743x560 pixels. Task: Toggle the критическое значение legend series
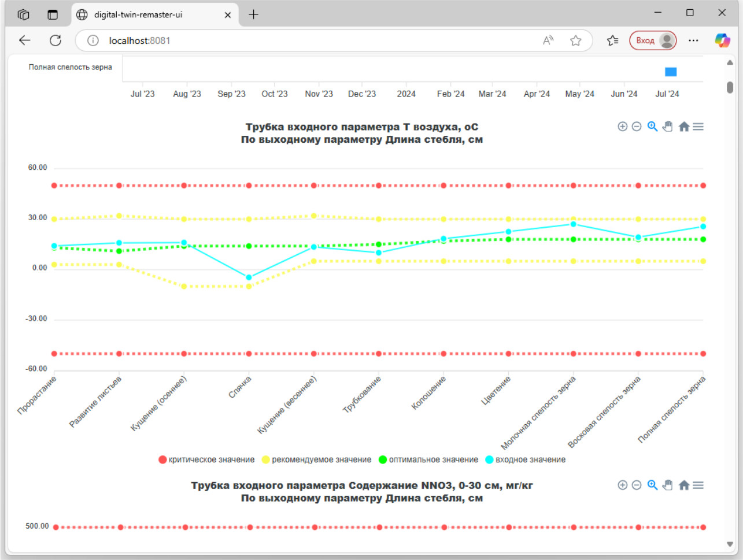[206, 459]
